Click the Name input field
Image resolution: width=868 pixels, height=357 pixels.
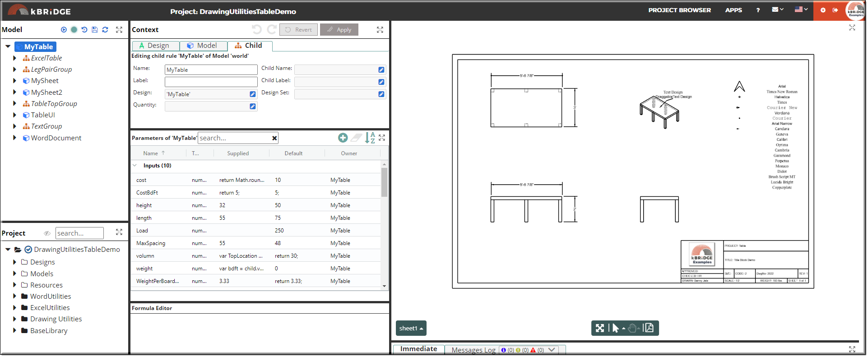pos(211,70)
